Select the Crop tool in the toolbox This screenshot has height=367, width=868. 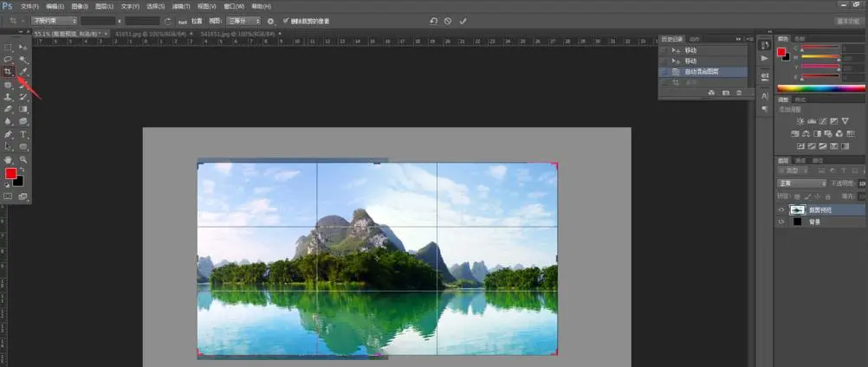[x=9, y=72]
